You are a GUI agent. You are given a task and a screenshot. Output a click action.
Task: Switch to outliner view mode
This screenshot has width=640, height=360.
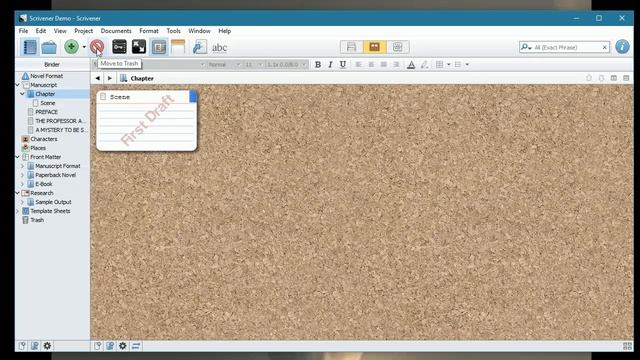pyautogui.click(x=398, y=47)
